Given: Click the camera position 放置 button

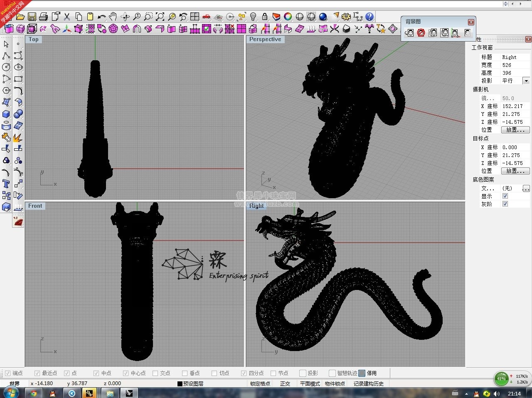Looking at the screenshot, I should [x=515, y=130].
